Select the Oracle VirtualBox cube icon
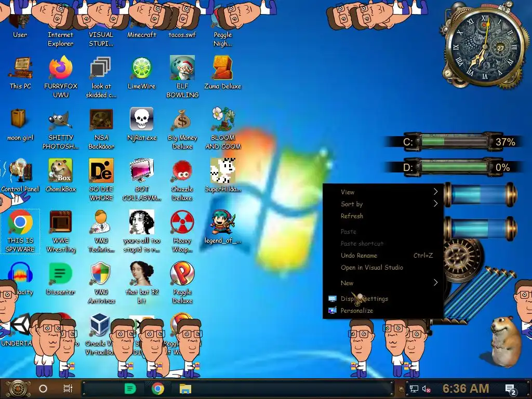Viewport: 532px width, 399px height. coord(99,325)
